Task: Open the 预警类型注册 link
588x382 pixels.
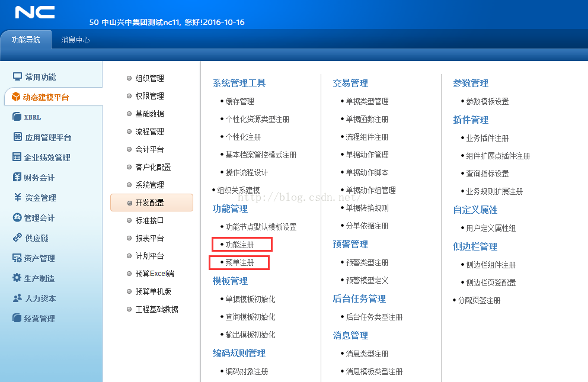Action: pos(367,262)
